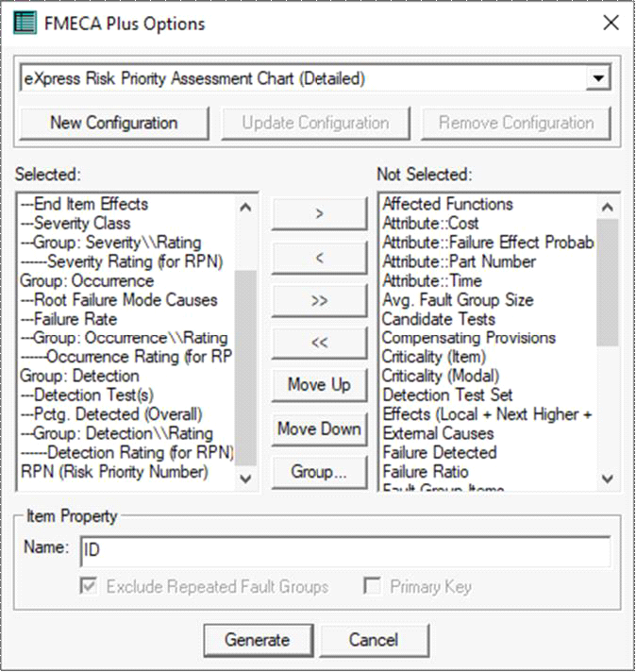
Task: Select '---Failure Rate' row
Action: point(126,319)
